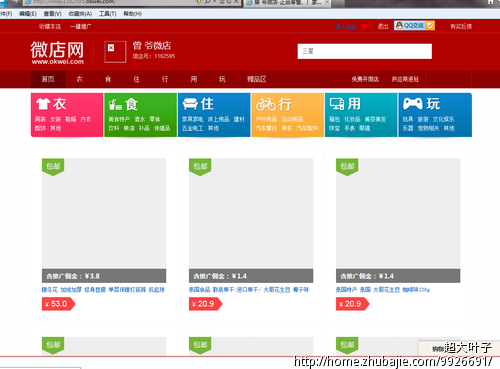
Task: Open the 赠品区 navigation tab
Action: [x=256, y=79]
